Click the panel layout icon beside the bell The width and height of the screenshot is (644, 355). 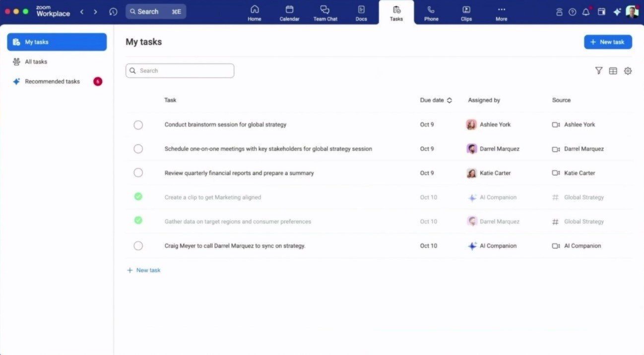click(601, 12)
